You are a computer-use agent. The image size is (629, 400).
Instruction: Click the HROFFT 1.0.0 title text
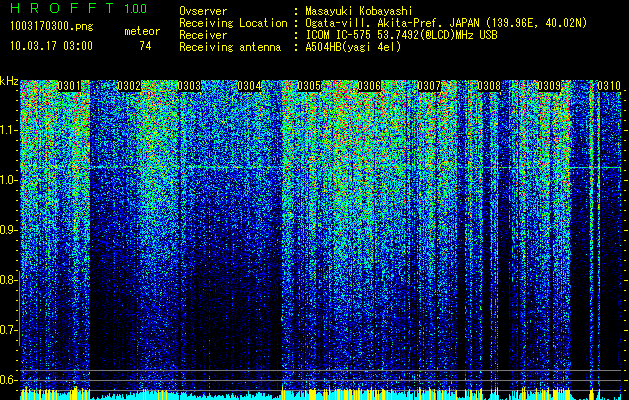pyautogui.click(x=79, y=8)
